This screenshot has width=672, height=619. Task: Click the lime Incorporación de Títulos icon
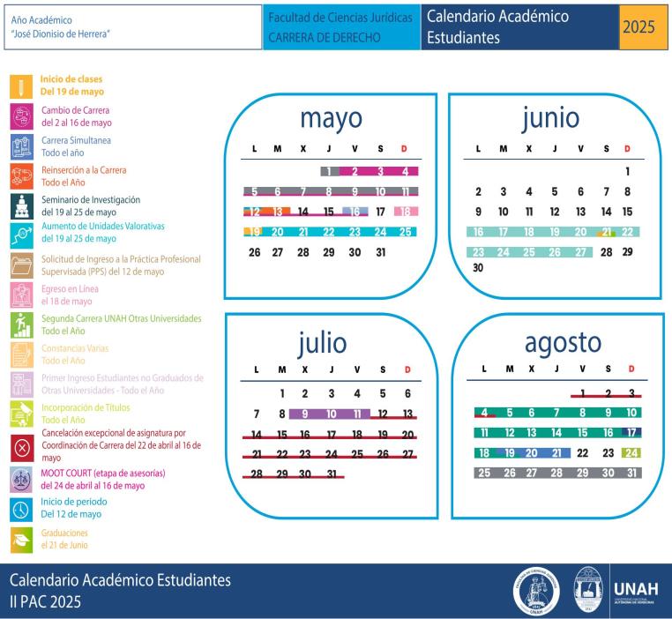click(x=21, y=414)
